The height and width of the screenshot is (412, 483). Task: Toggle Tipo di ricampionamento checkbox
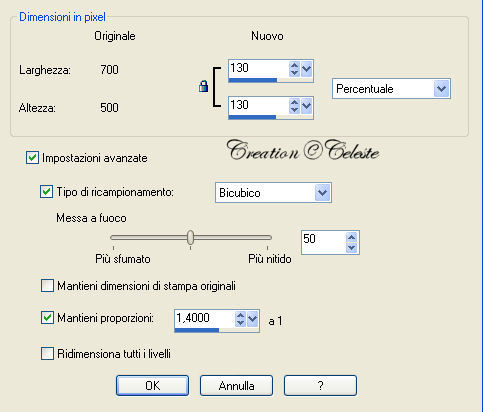coord(46,192)
